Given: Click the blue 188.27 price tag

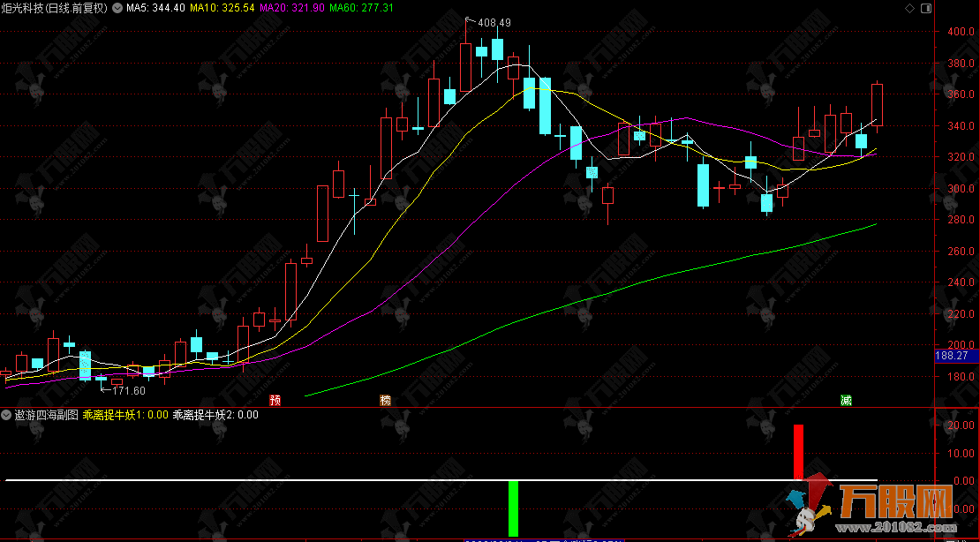Looking at the screenshot, I should coord(954,357).
